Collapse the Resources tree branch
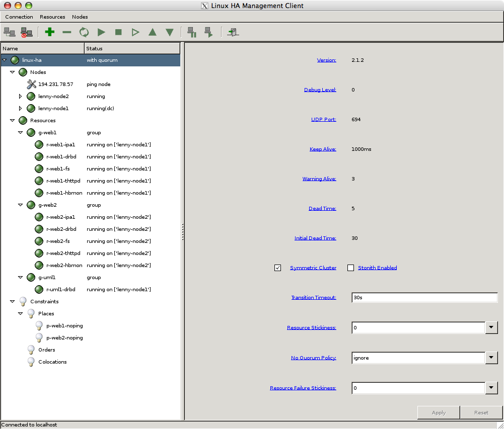504x429 pixels. pos(13,120)
